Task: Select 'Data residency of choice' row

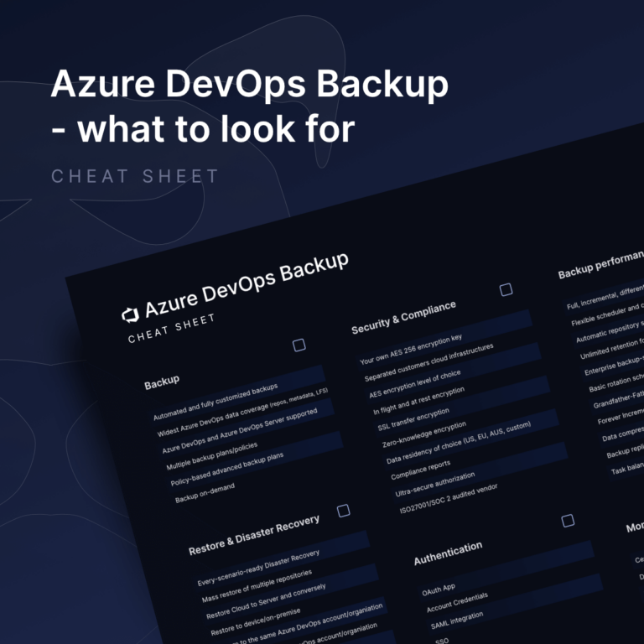Action: tap(459, 443)
